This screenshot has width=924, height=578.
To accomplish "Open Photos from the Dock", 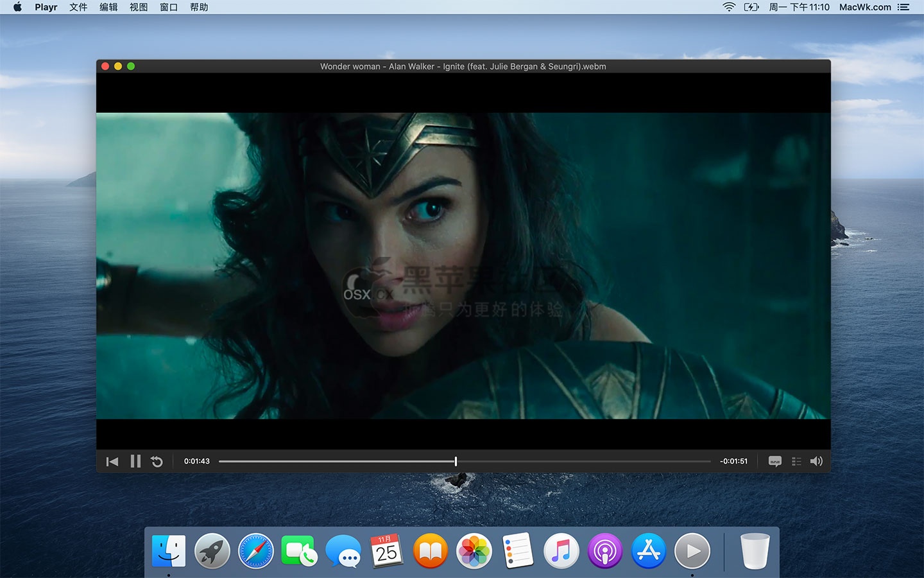I will coord(474,551).
